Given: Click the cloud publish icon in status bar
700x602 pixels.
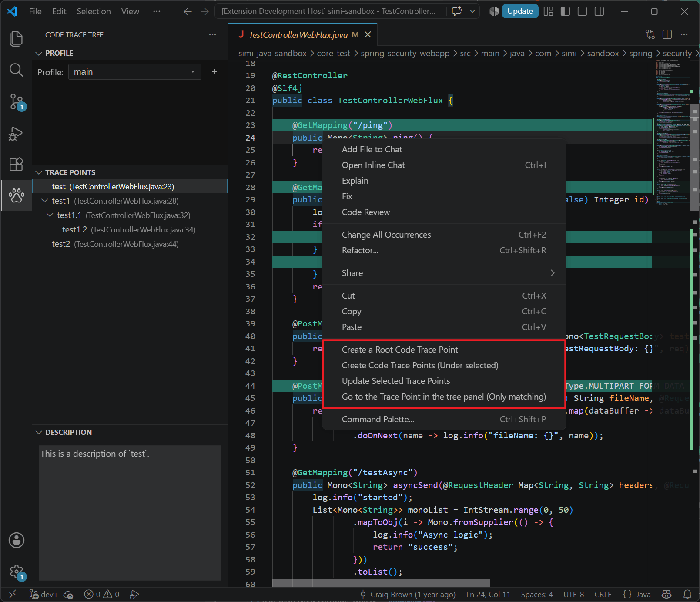Looking at the screenshot, I should (x=68, y=594).
